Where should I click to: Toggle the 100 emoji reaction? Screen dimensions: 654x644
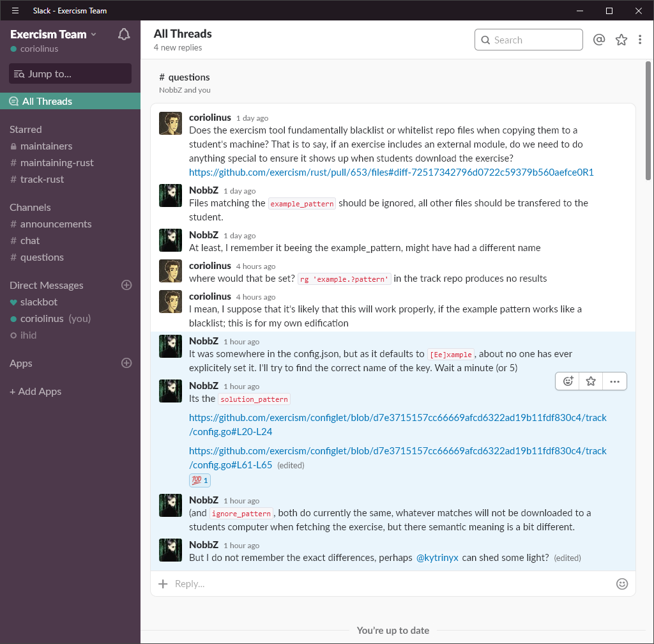coord(200,480)
